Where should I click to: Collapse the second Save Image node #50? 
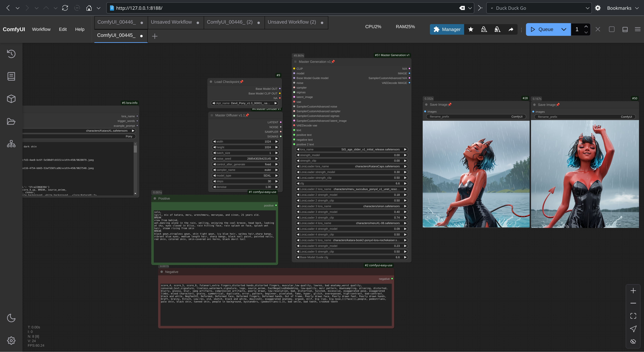pyautogui.click(x=534, y=105)
